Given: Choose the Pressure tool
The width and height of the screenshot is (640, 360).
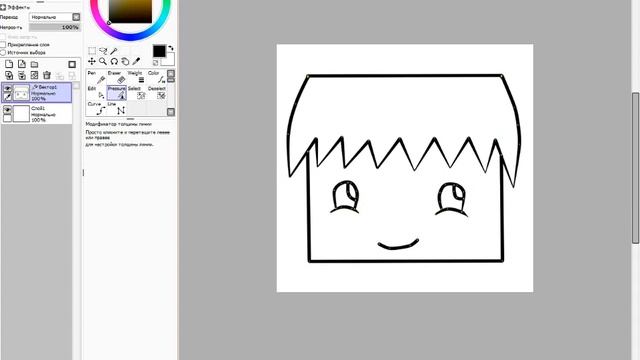Looking at the screenshot, I should click(x=116, y=93).
